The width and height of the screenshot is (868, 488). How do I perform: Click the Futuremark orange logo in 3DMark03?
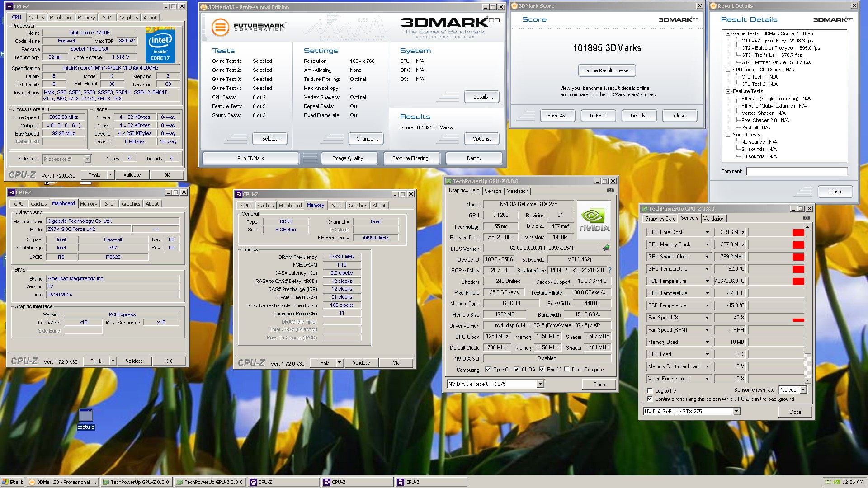[220, 27]
